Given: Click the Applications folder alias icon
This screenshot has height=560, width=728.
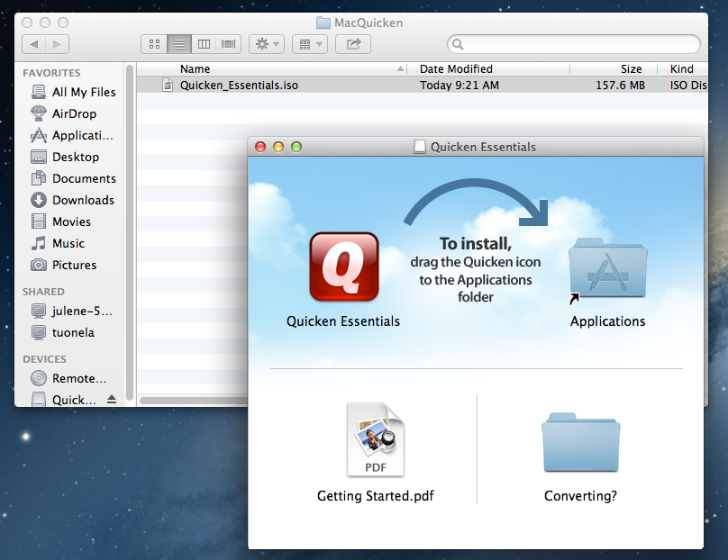Looking at the screenshot, I should (x=608, y=269).
